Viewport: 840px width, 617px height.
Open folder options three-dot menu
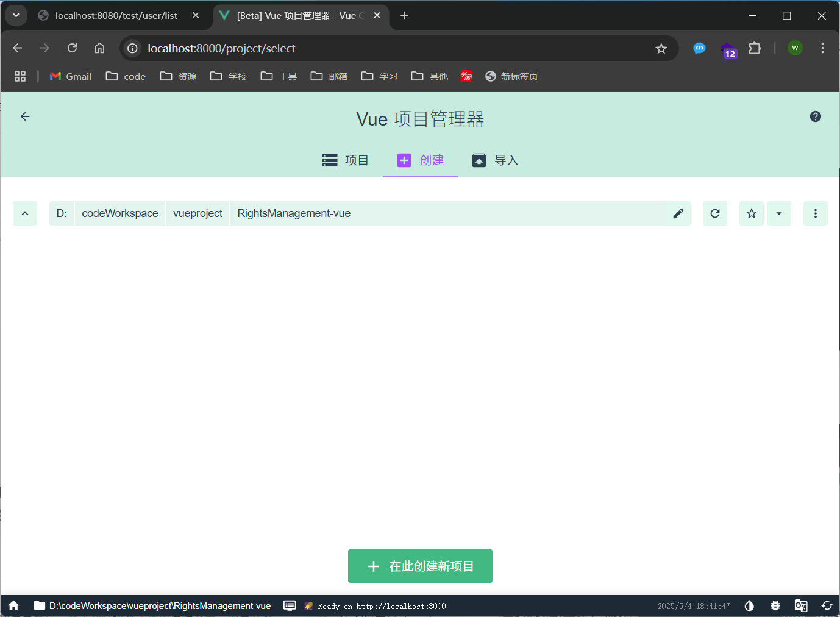click(816, 213)
